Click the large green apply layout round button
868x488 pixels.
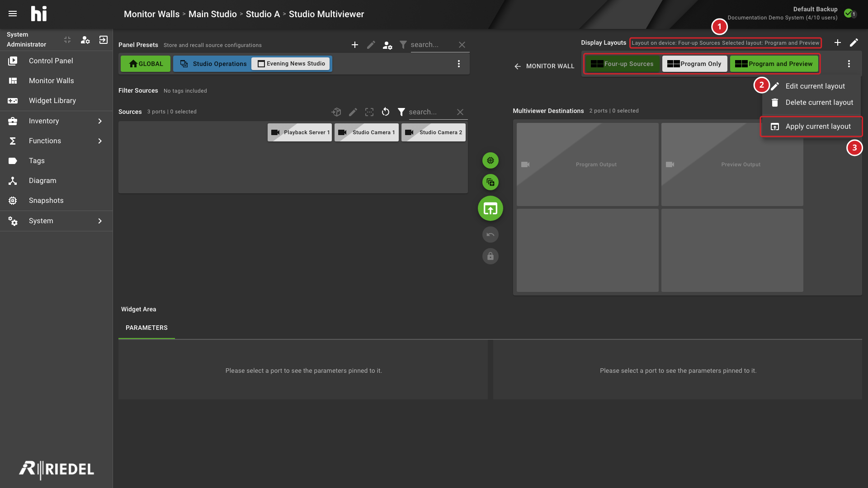click(x=491, y=208)
